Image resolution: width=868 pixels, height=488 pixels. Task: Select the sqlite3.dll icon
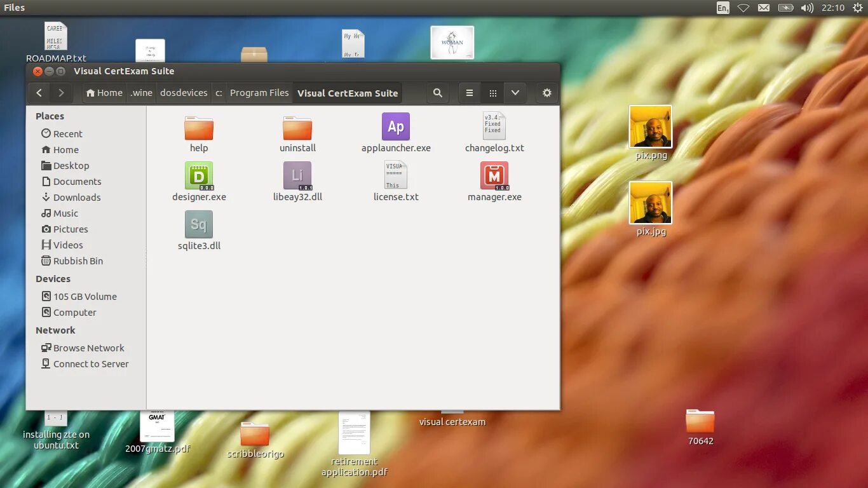[x=199, y=224]
